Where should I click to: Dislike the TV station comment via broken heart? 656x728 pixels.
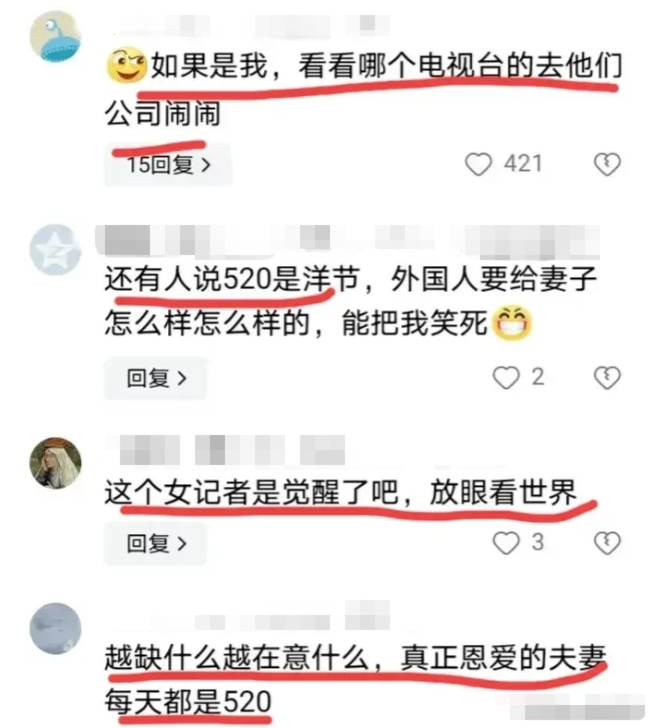pos(607,164)
